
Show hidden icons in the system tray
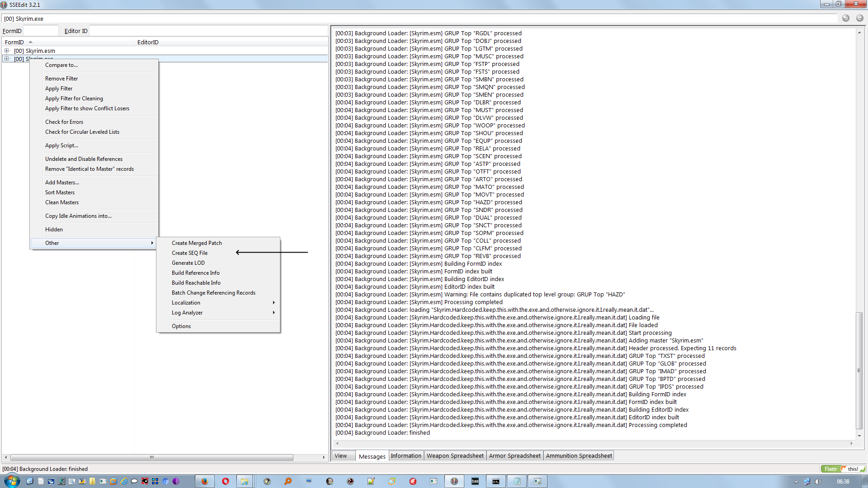pos(796,482)
